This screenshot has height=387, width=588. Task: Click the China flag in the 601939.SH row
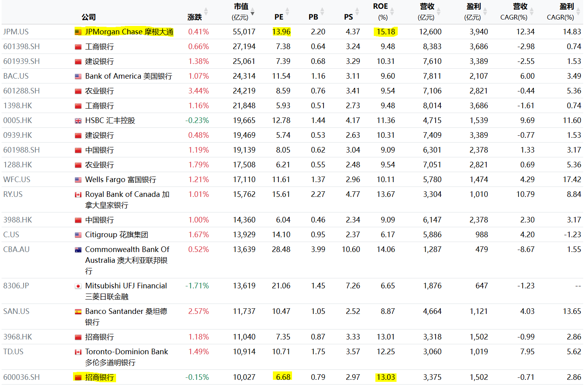pyautogui.click(x=78, y=62)
